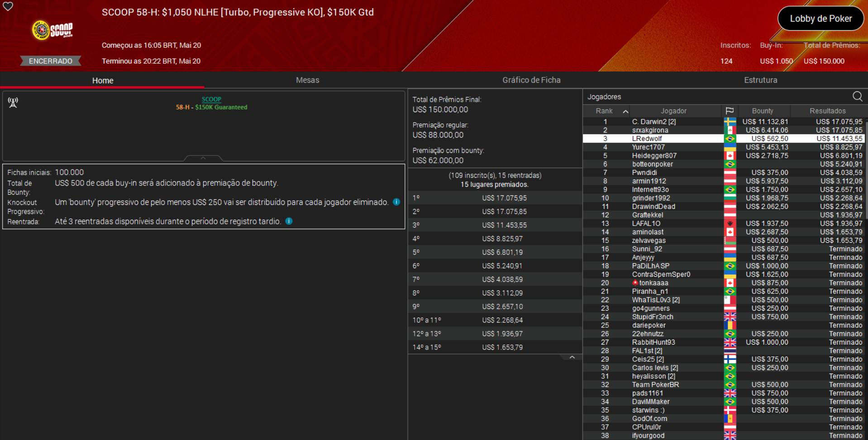Image resolution: width=868 pixels, height=440 pixels.
Task: Collapse the prize payout list
Action: click(572, 357)
